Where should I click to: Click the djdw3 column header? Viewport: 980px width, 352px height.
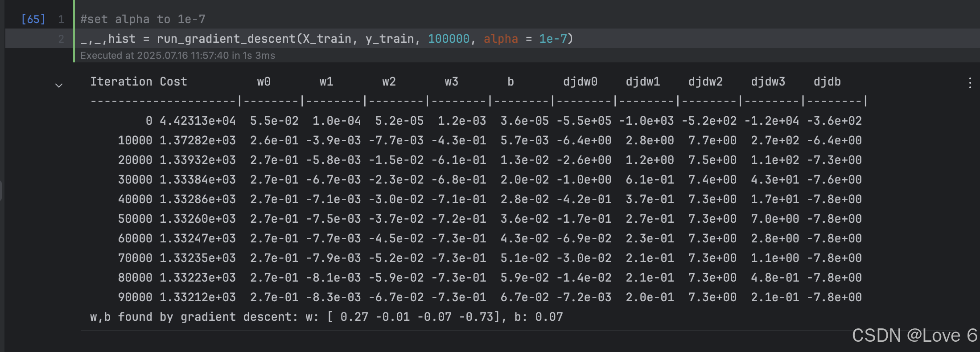[768, 82]
